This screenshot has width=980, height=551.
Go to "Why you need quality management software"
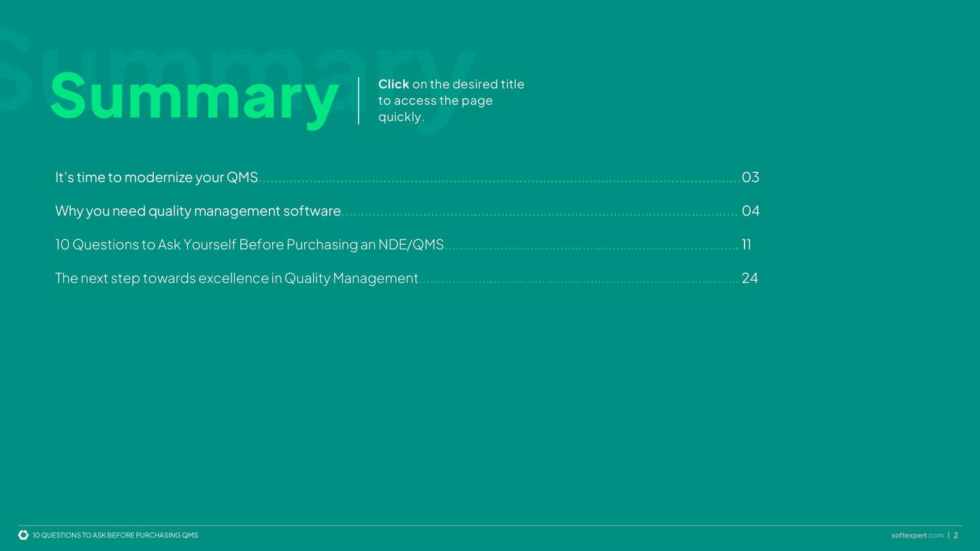pos(197,211)
